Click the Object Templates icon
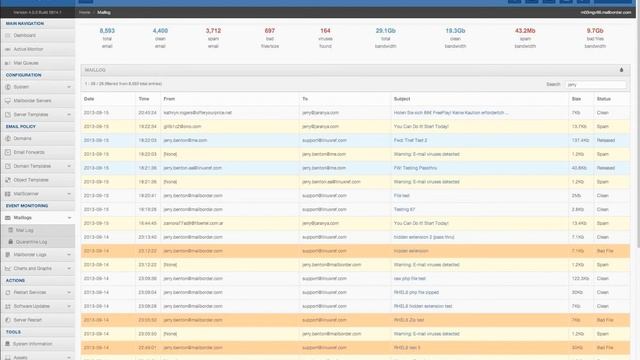 [8, 180]
